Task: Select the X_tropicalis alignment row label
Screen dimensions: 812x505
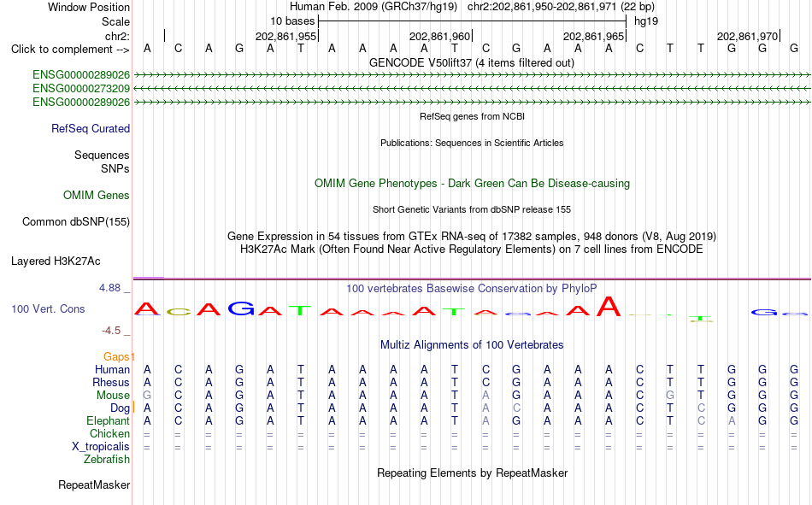Action: (101, 447)
